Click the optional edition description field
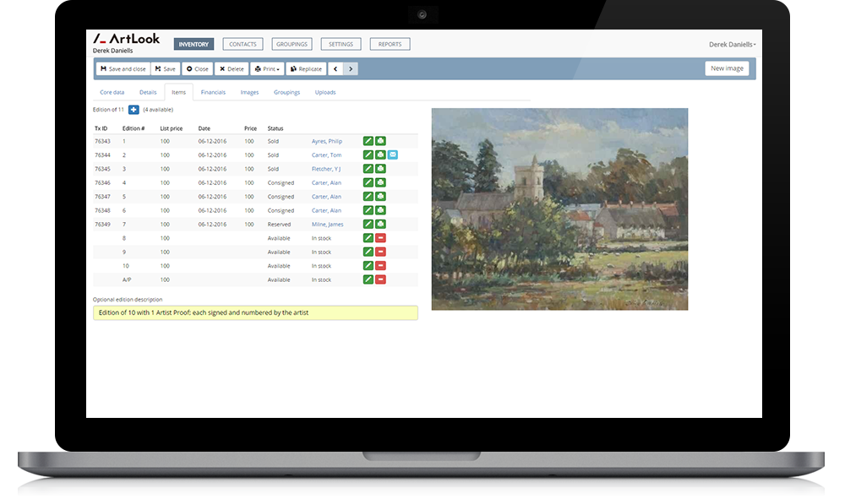Viewport: 845px width, 504px height. click(x=255, y=313)
